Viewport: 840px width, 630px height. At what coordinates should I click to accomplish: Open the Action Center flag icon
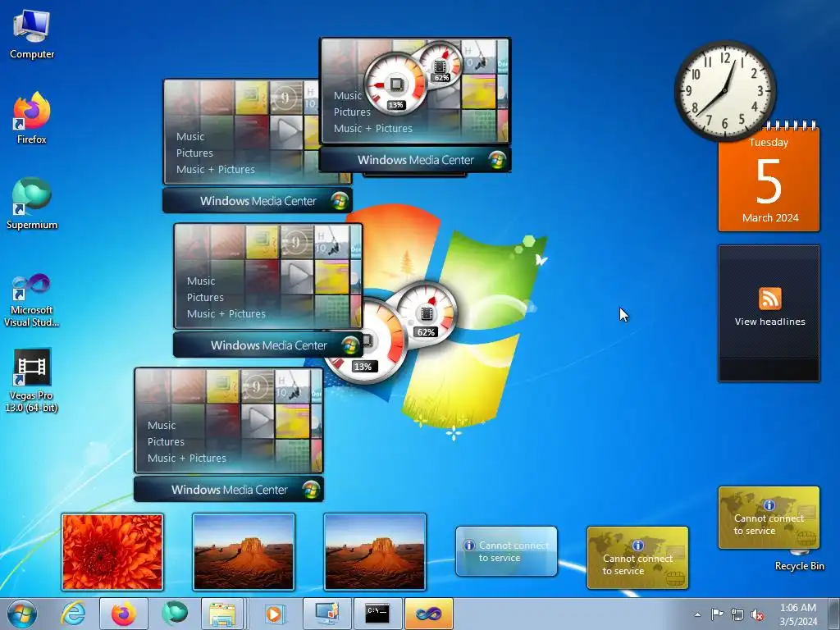click(717, 614)
